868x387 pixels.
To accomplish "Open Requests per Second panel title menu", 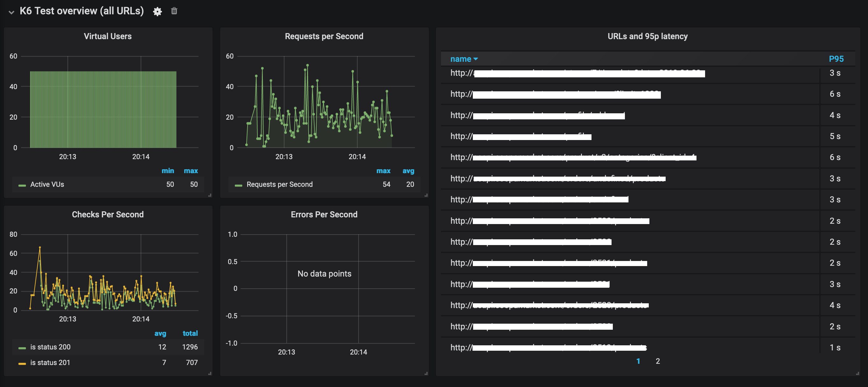I will coord(324,36).
